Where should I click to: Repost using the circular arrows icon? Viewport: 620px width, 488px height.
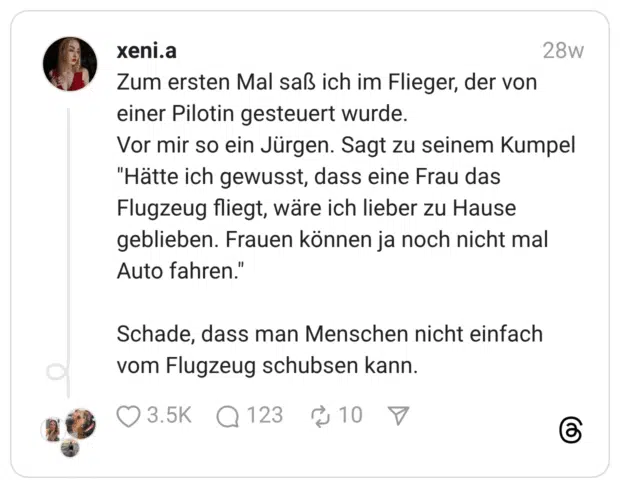click(x=321, y=416)
